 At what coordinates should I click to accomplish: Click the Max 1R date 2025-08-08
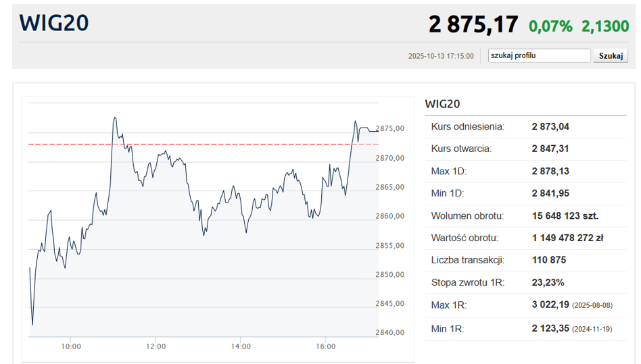(x=592, y=305)
